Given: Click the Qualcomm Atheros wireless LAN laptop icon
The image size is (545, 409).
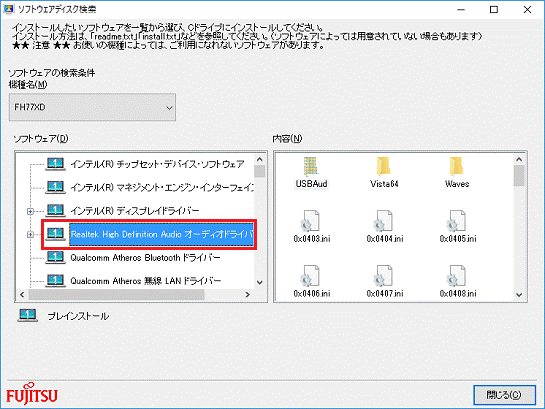Looking at the screenshot, I should 55,281.
